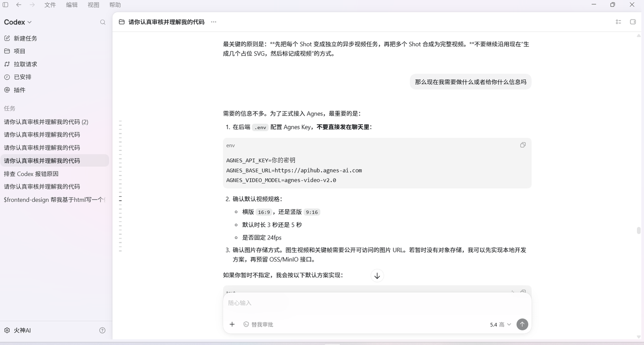Screen dimensions: 644x345
Task: Maximize the window with the restore button
Action: (x=612, y=5)
